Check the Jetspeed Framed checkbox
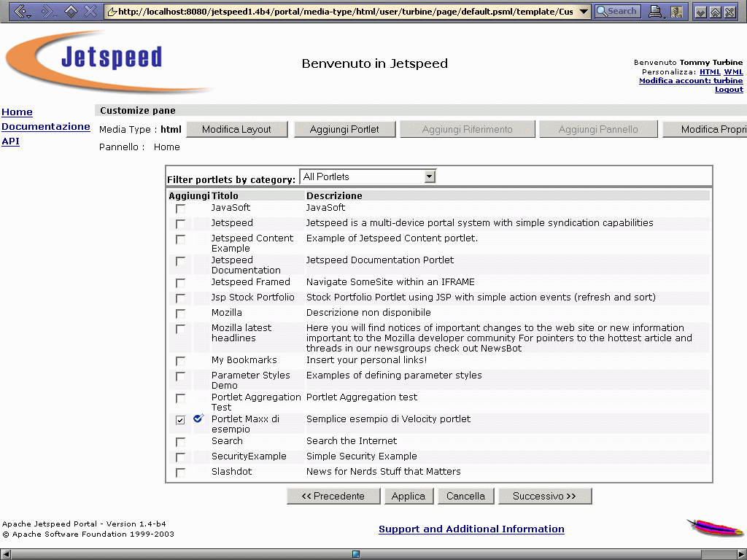Image resolution: width=747 pixels, height=560 pixels. point(180,283)
